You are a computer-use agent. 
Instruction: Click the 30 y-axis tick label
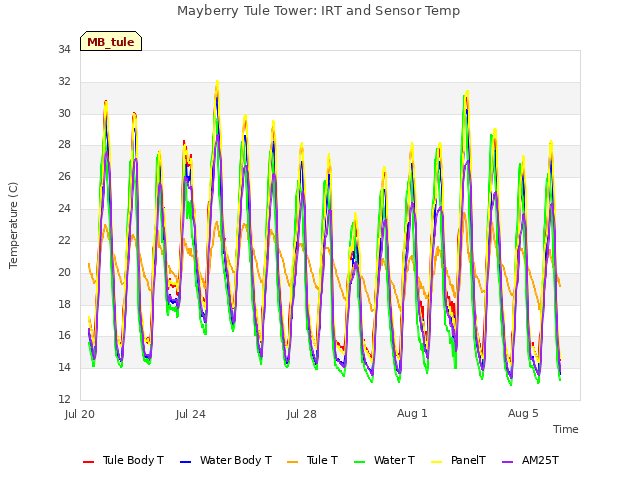(64, 113)
